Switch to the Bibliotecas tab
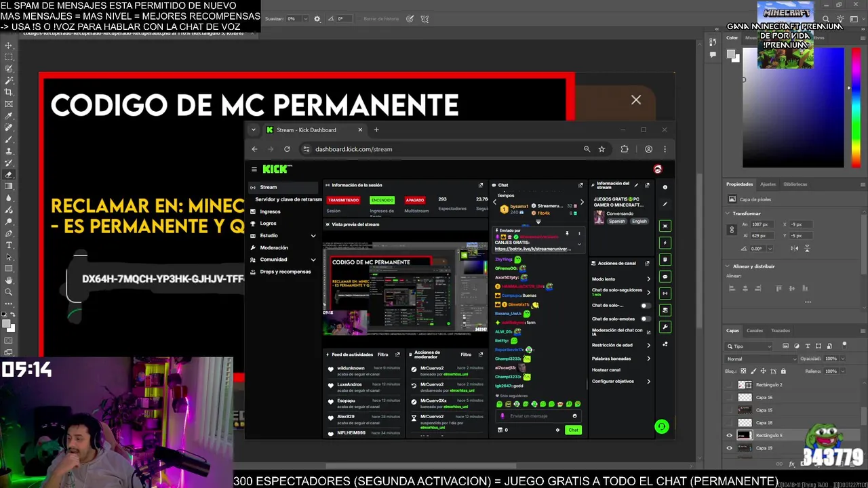Viewport: 868px width, 488px height. (x=795, y=184)
